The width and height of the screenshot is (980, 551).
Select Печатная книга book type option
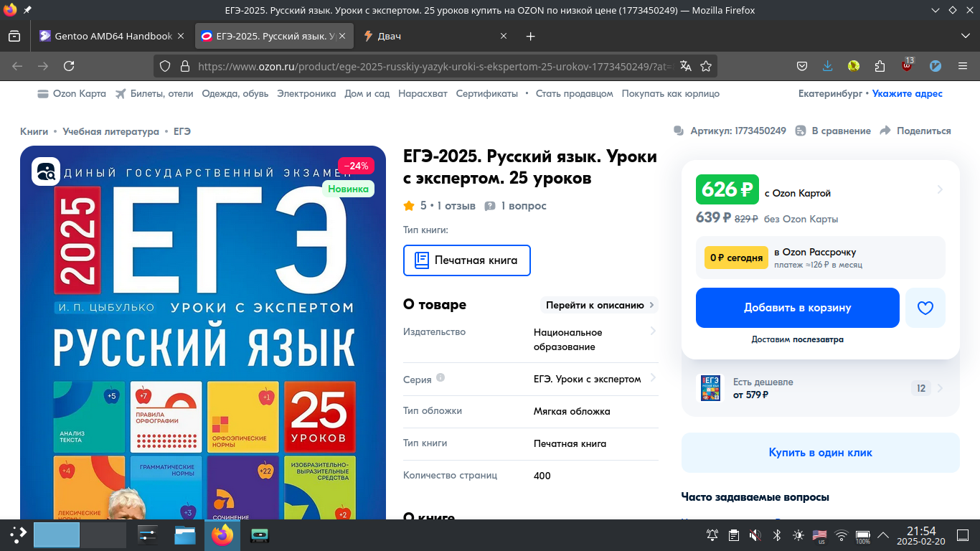coord(467,260)
